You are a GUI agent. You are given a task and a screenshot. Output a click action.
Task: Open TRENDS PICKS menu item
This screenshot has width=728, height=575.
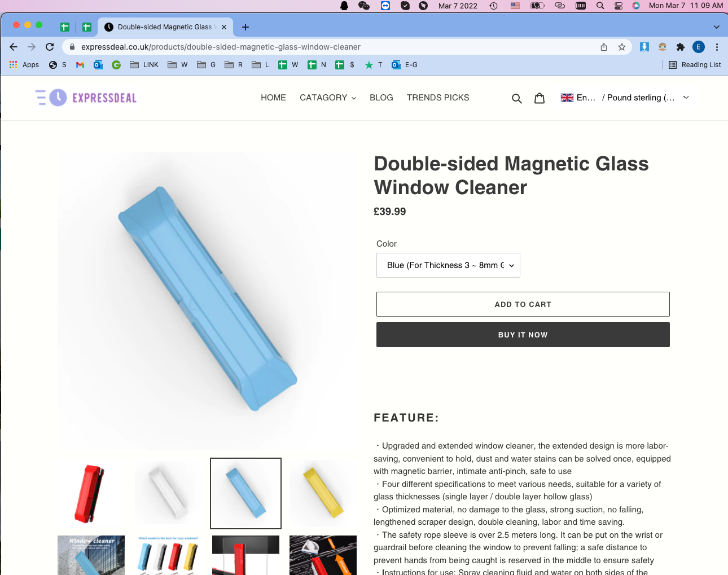pos(438,98)
